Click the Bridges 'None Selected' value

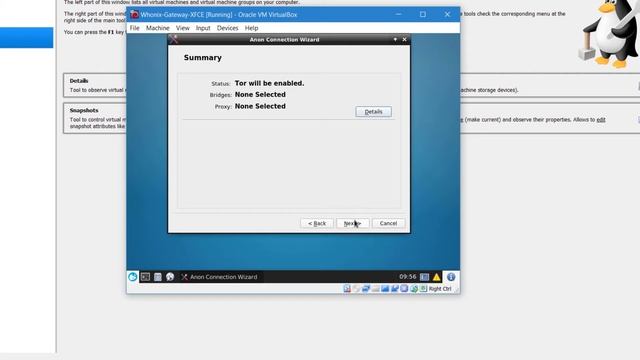[x=260, y=94]
